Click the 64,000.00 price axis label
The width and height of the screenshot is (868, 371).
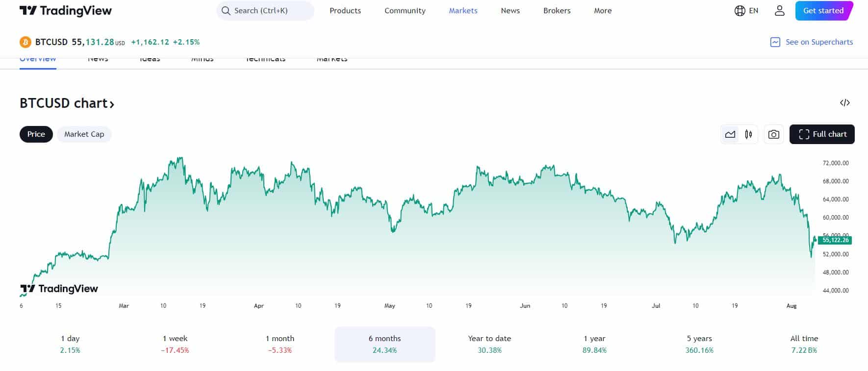[x=836, y=199]
